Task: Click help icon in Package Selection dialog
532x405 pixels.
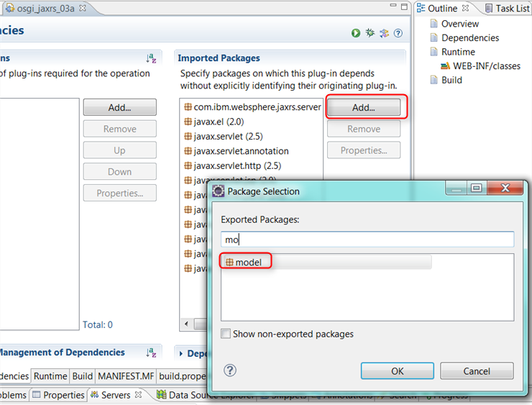Action: pos(230,370)
